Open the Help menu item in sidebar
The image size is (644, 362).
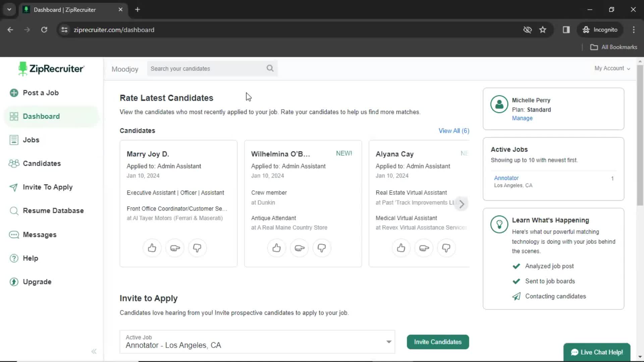30,258
